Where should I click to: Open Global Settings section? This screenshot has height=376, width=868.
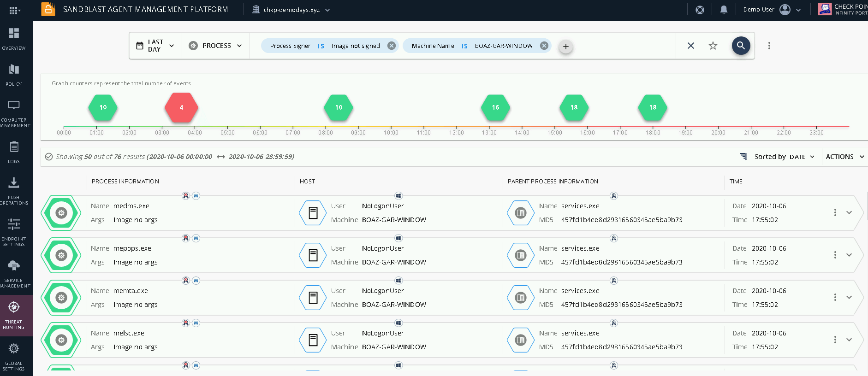point(14,357)
